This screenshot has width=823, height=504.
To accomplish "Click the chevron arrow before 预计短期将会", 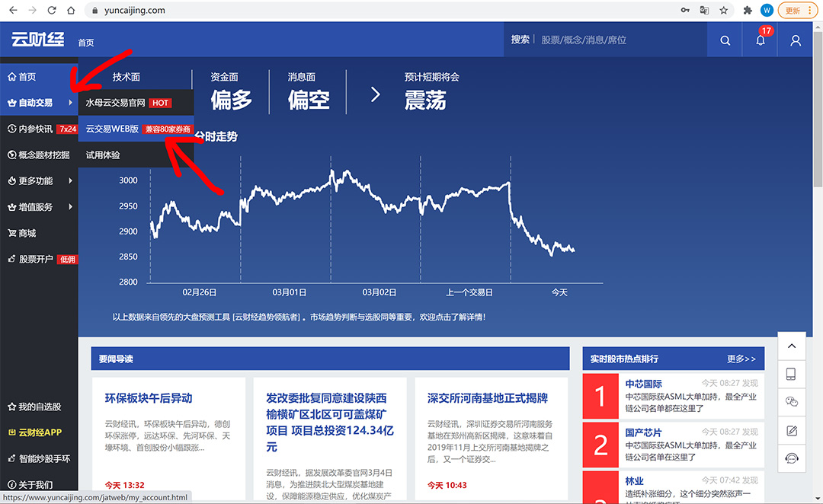I will tap(375, 94).
